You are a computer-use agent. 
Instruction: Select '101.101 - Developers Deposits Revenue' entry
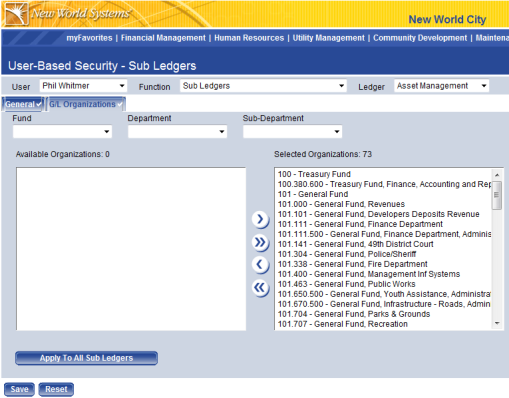point(383,214)
